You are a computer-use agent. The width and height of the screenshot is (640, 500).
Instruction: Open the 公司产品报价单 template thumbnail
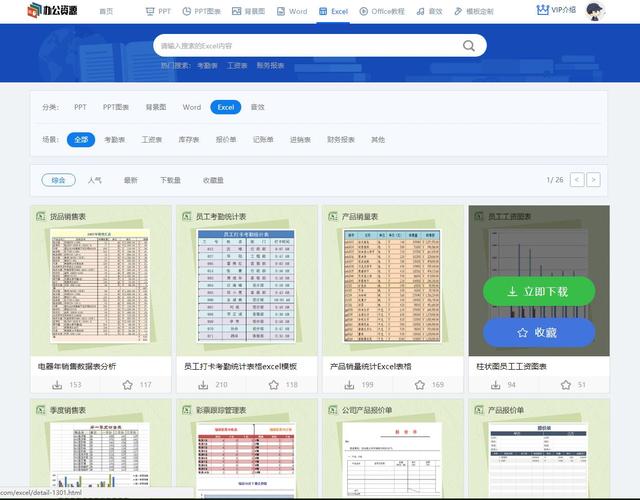393,448
